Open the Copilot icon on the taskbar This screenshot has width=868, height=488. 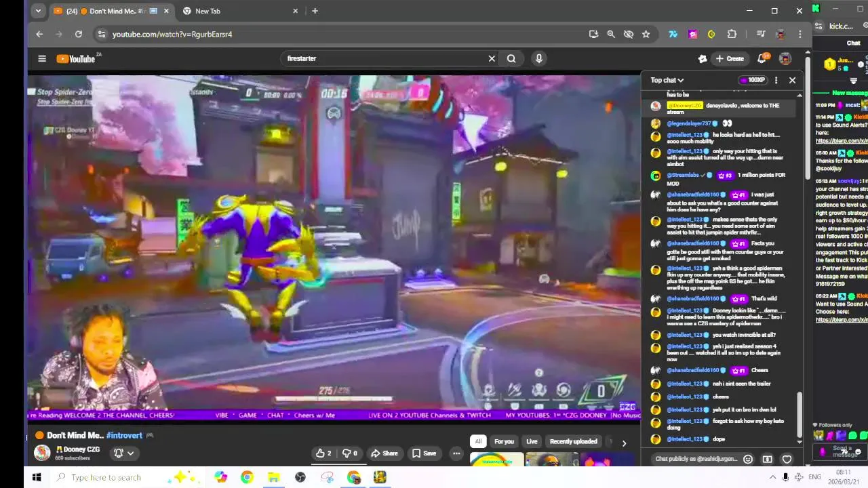220,477
